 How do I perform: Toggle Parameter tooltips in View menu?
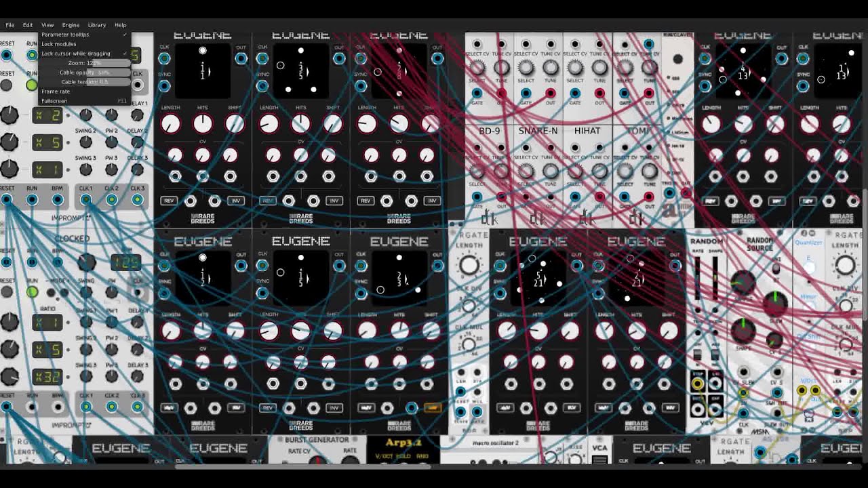[84, 35]
